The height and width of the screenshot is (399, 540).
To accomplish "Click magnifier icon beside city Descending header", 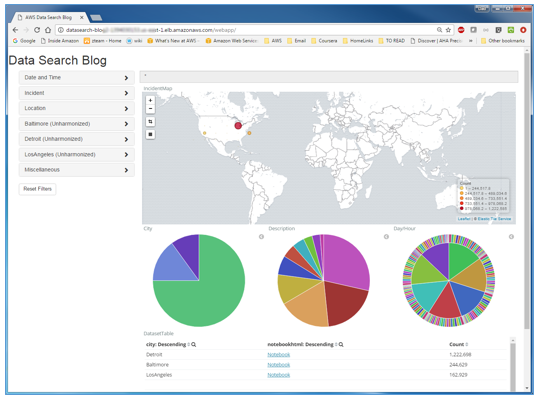I will click(194, 344).
